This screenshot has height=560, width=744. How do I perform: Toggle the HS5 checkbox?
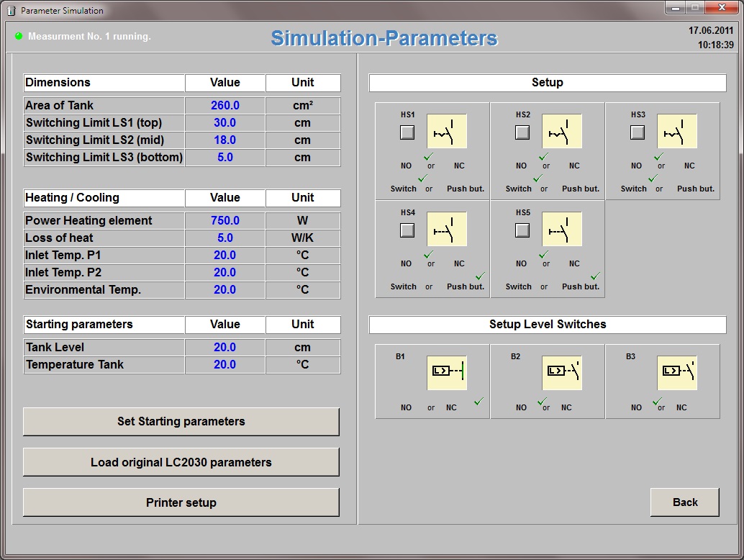coord(522,230)
